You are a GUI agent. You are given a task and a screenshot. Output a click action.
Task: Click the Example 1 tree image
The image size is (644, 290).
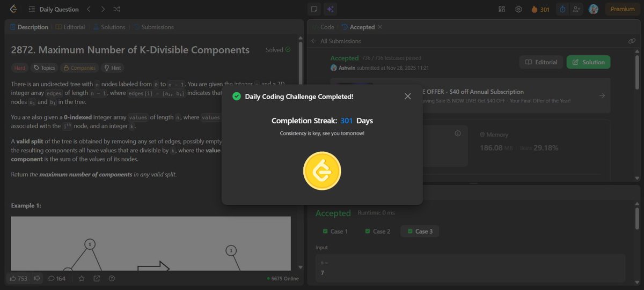(151, 243)
